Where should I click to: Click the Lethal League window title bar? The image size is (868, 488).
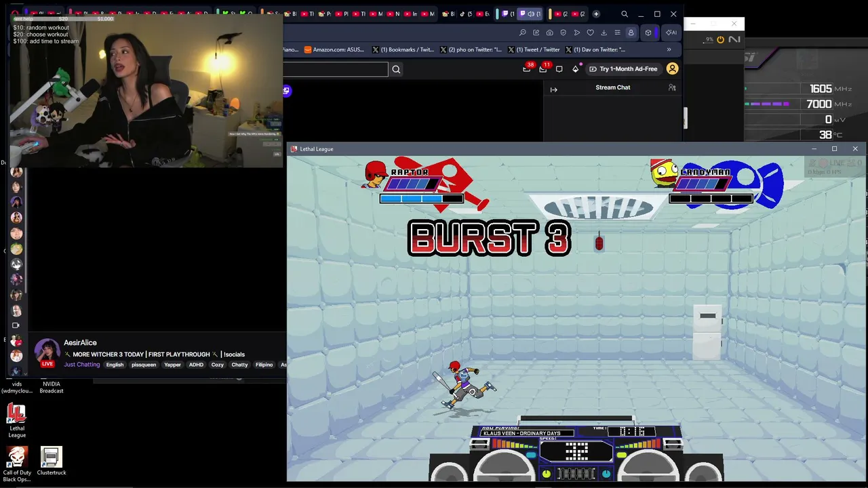click(576, 149)
